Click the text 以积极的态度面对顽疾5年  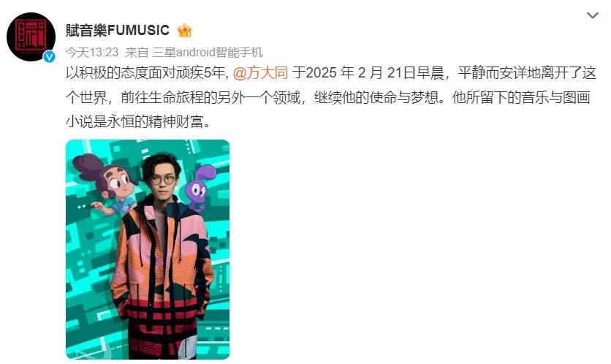point(145,73)
